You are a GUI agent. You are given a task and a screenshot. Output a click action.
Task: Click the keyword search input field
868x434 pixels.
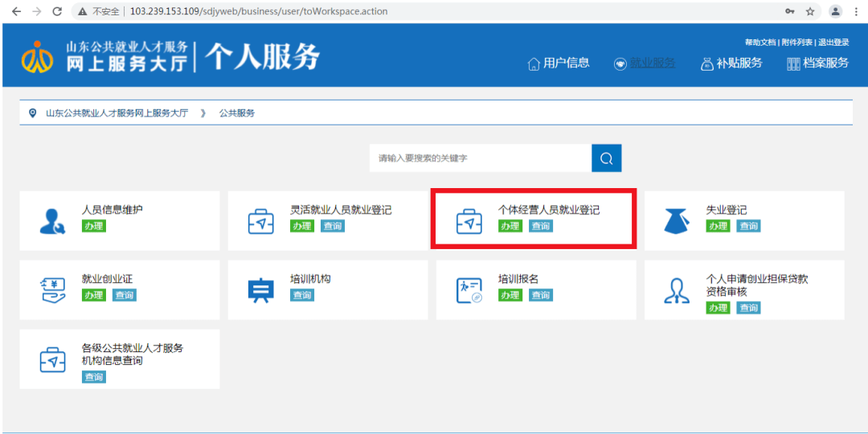pyautogui.click(x=481, y=158)
